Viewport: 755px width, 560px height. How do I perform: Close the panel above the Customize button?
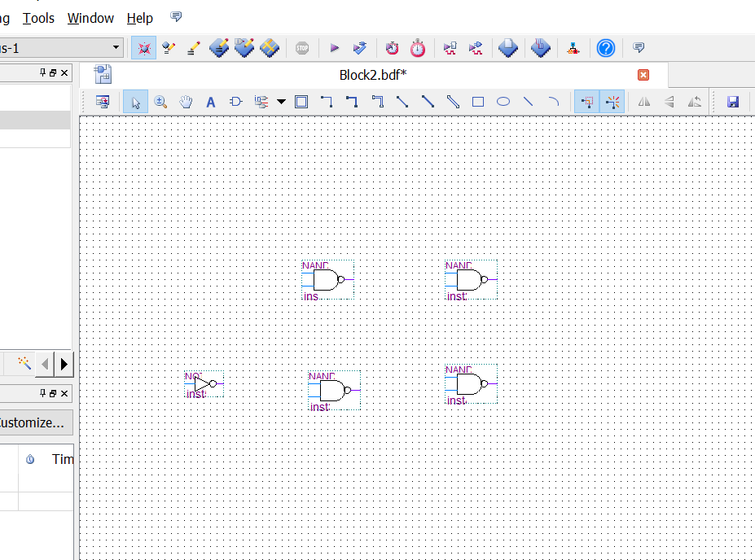coord(64,393)
